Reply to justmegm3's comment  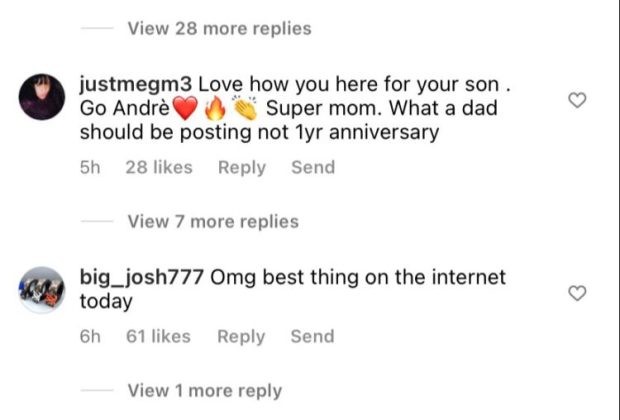coord(242,168)
